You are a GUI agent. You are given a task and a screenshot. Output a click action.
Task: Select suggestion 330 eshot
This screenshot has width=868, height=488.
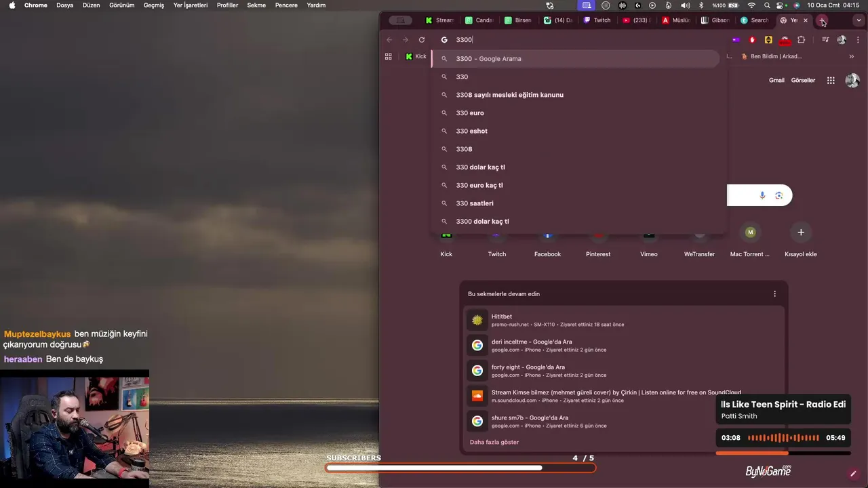click(576, 131)
